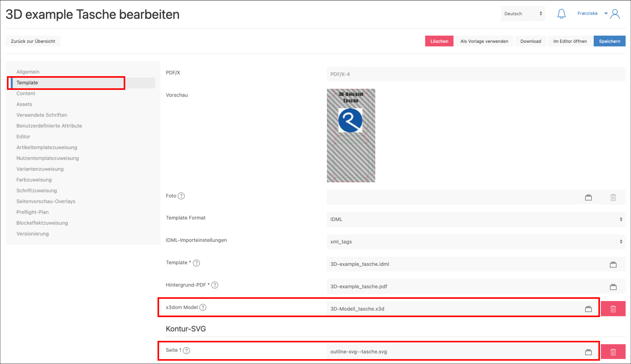Screen dimensions: 631x364
Task: Show help for x3dom Model
Action: pos(203,307)
